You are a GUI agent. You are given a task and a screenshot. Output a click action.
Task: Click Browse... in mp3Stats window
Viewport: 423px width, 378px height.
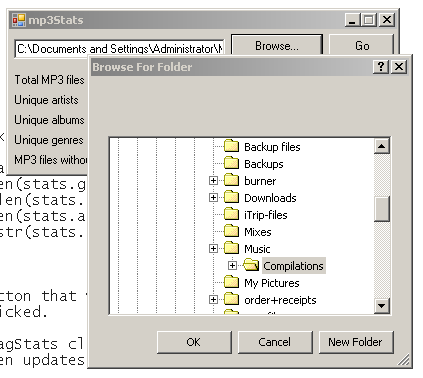(277, 45)
